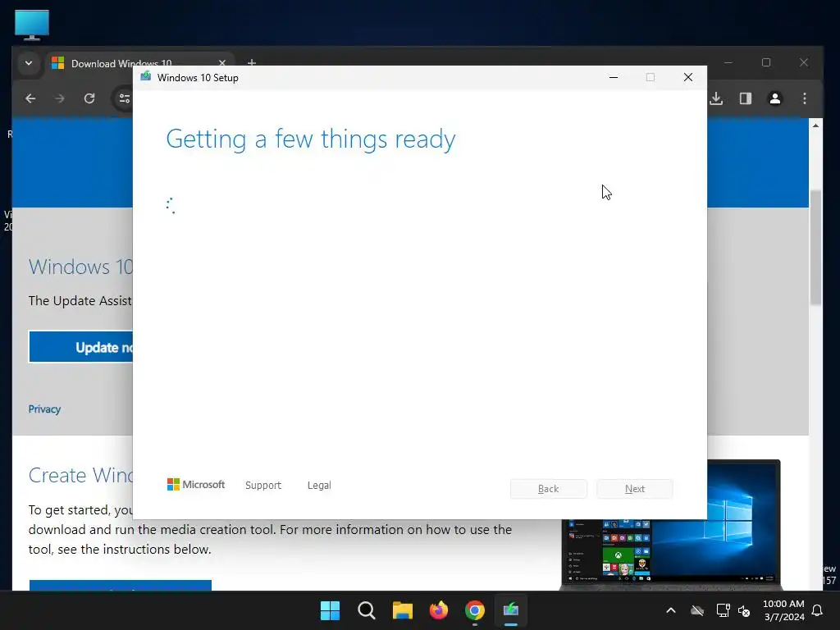The height and width of the screenshot is (630, 840).
Task: Maximize the Chrome window
Action: (766, 62)
